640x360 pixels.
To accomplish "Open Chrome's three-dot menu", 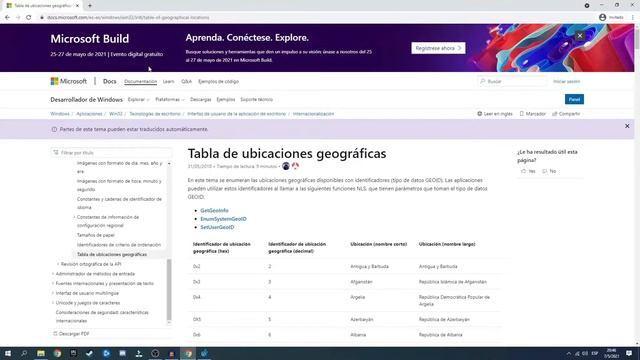I will [633, 18].
